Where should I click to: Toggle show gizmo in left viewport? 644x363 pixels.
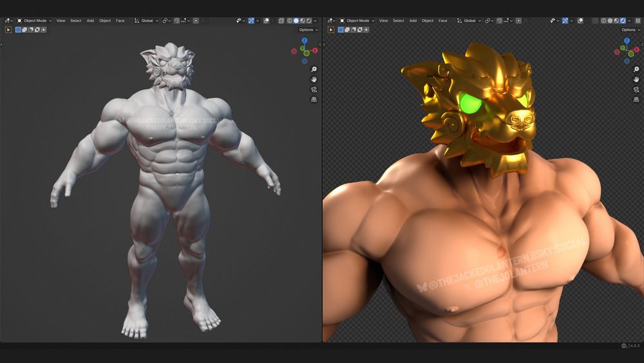coord(251,21)
